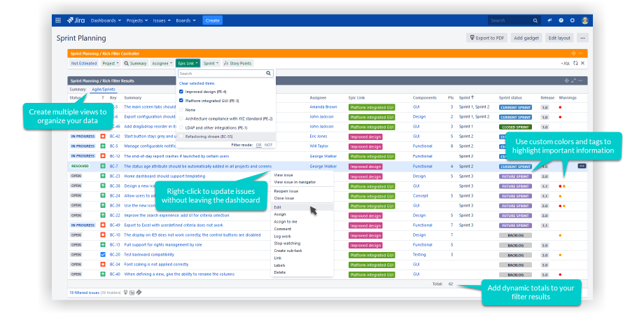This screenshot has height=315, width=644.
Task: Open the Sprint filter dropdown
Action: click(x=211, y=63)
